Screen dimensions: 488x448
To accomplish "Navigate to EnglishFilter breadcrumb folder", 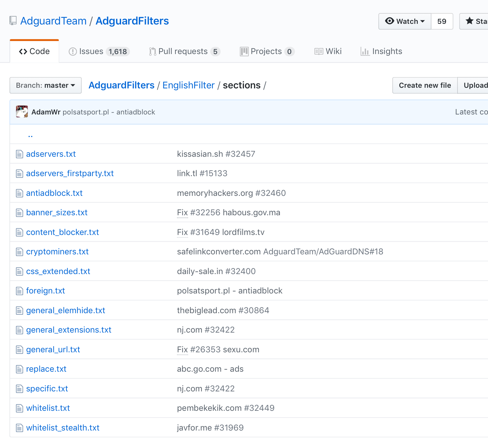I will pyautogui.click(x=189, y=85).
